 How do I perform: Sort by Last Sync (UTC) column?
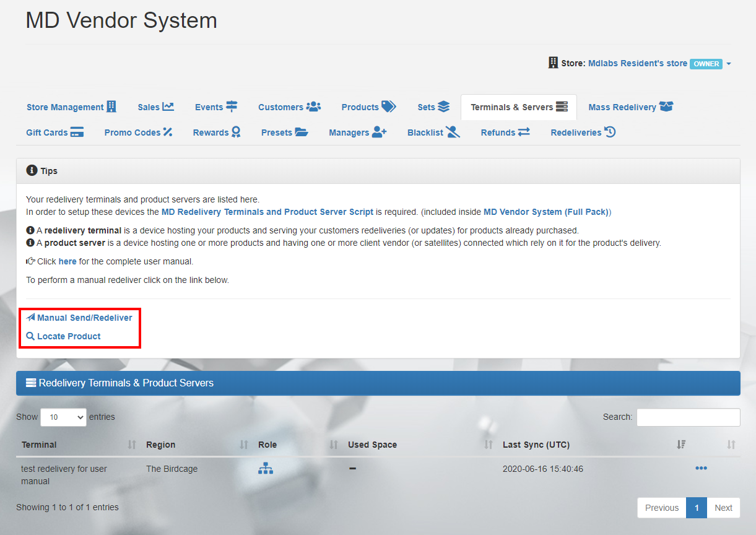tap(594, 445)
